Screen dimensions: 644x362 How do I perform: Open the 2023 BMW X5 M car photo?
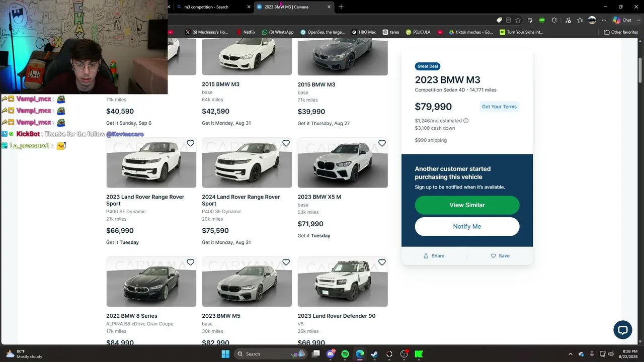[x=343, y=163]
